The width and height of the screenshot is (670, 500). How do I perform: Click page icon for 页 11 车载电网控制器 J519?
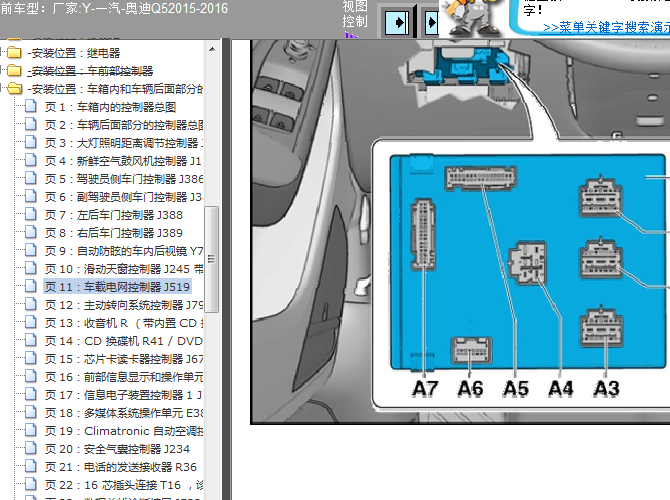tap(31, 286)
